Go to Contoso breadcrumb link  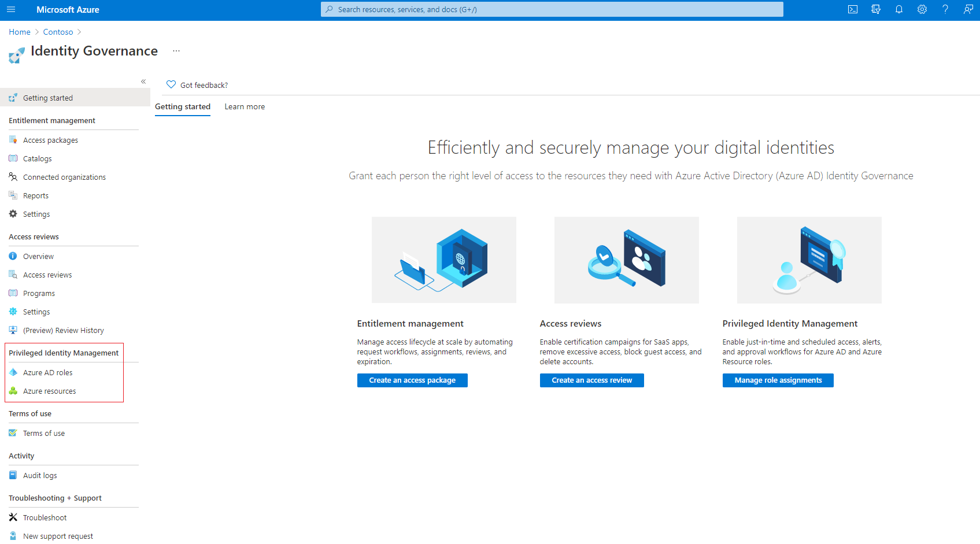point(58,32)
